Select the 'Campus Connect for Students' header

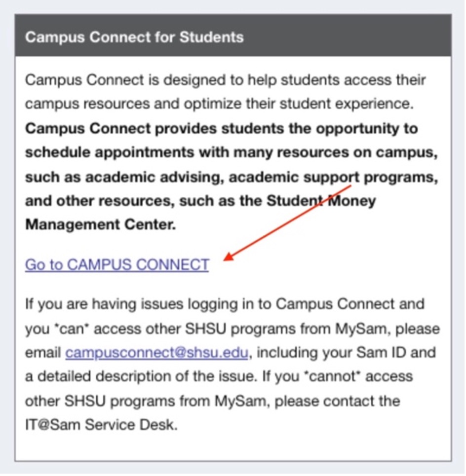coord(135,37)
